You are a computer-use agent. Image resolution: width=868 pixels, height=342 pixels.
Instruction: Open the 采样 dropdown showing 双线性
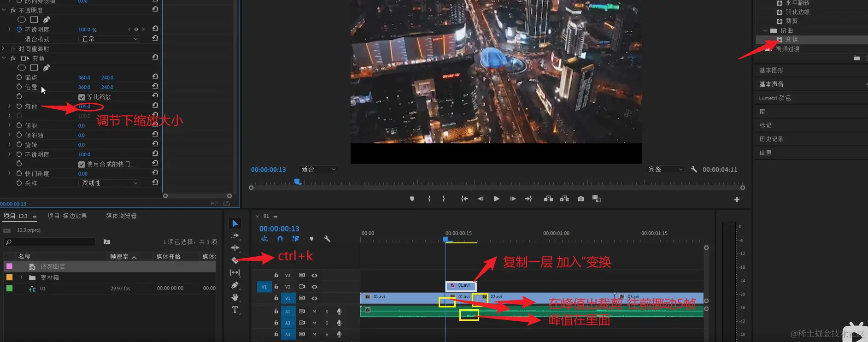pos(110,183)
